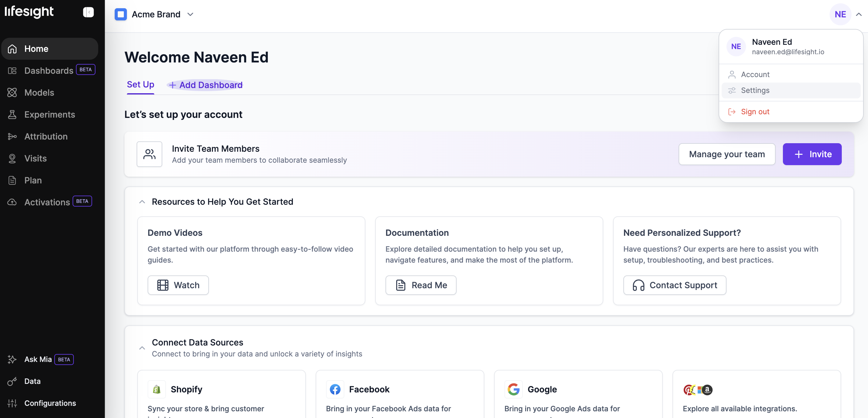
Task: Open Activations cloud icon
Action: [x=12, y=202]
